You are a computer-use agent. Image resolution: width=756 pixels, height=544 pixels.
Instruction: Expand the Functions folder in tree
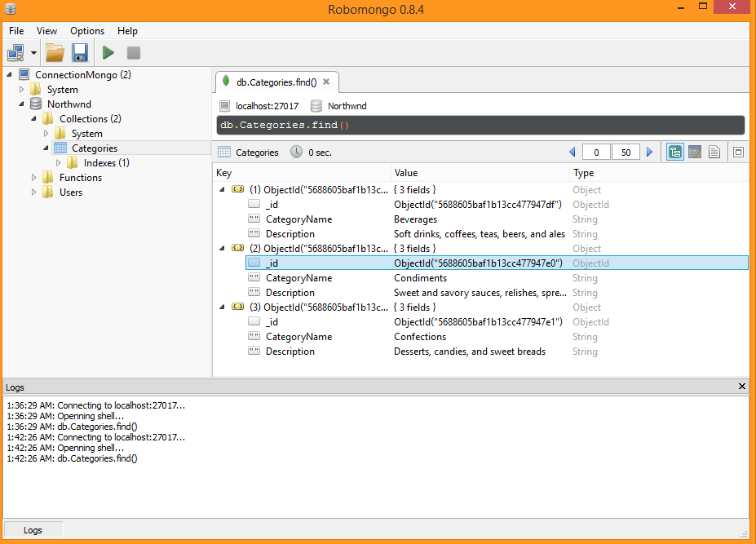pos(34,178)
